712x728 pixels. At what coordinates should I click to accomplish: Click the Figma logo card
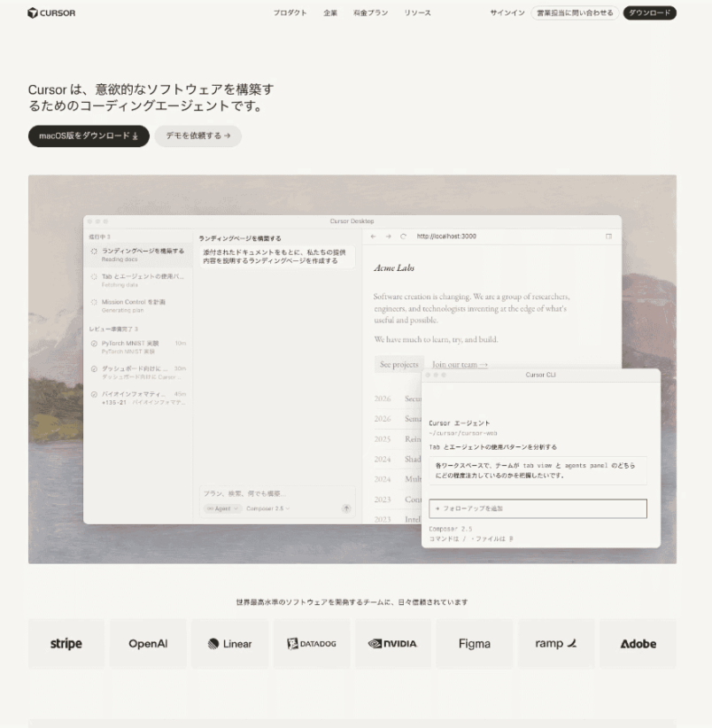pyautogui.click(x=475, y=644)
